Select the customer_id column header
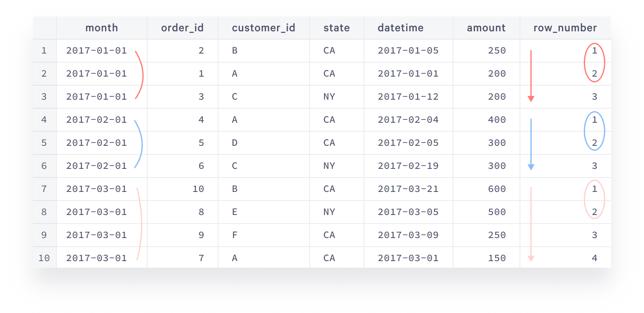This screenshot has width=644, height=313. pos(263,28)
